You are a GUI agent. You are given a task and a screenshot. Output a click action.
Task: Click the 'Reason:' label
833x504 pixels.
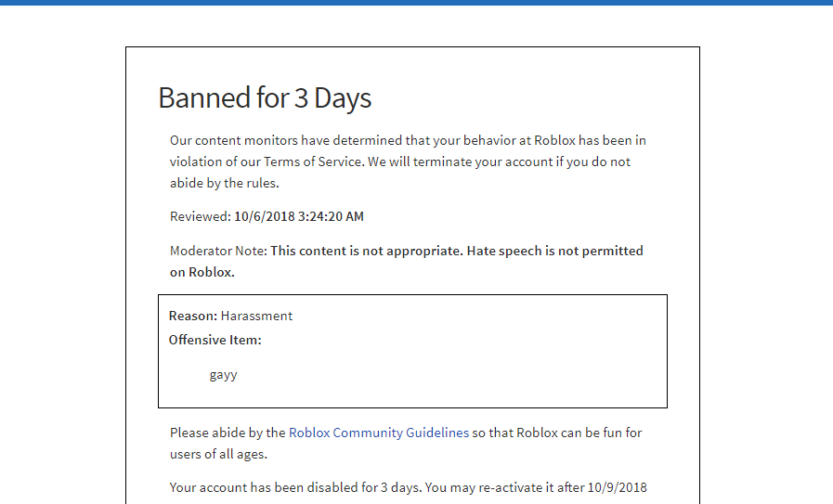pos(193,316)
